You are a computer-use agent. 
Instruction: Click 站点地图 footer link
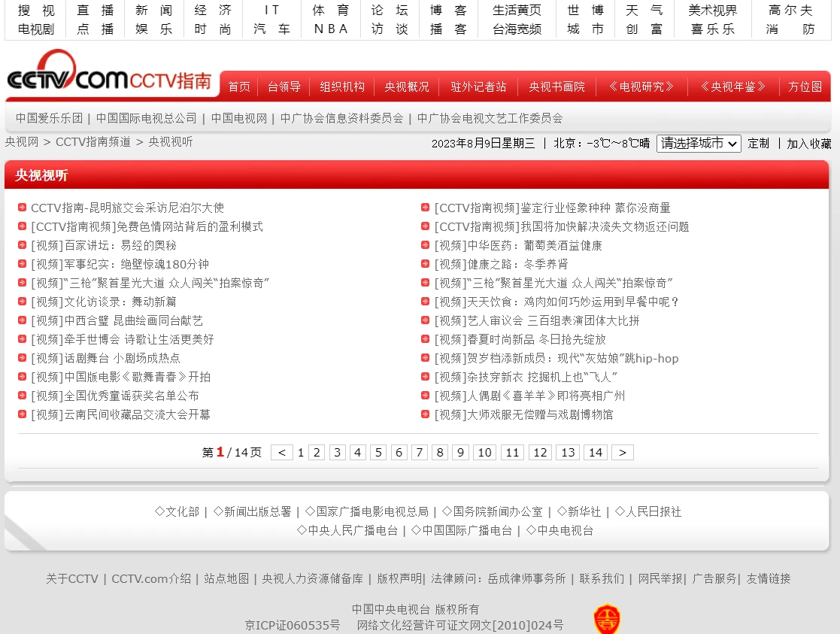[x=226, y=579]
